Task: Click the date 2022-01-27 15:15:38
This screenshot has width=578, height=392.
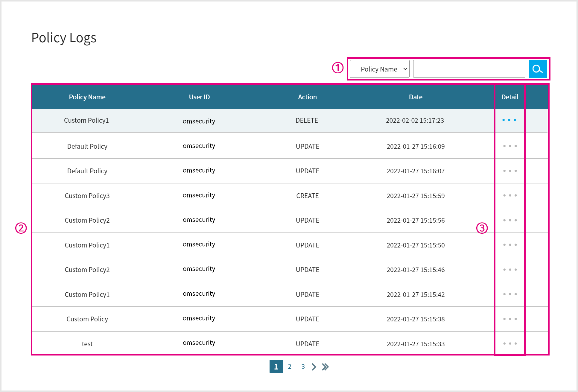Action: (x=416, y=319)
